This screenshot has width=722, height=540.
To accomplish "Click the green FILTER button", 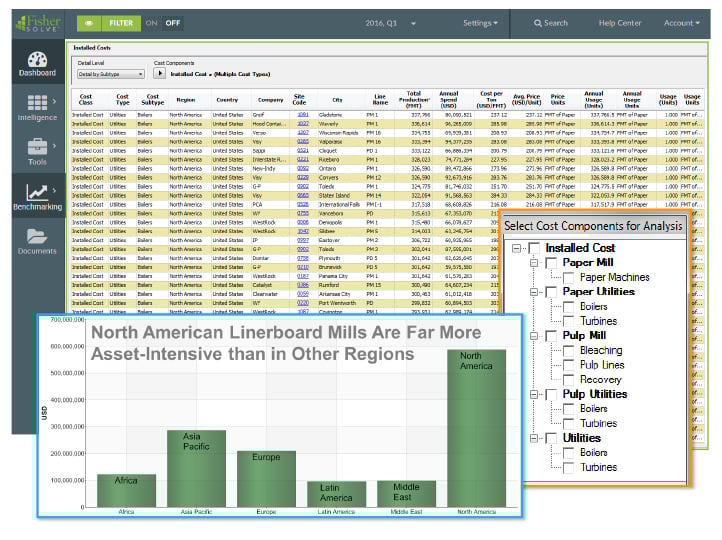I will tap(121, 23).
